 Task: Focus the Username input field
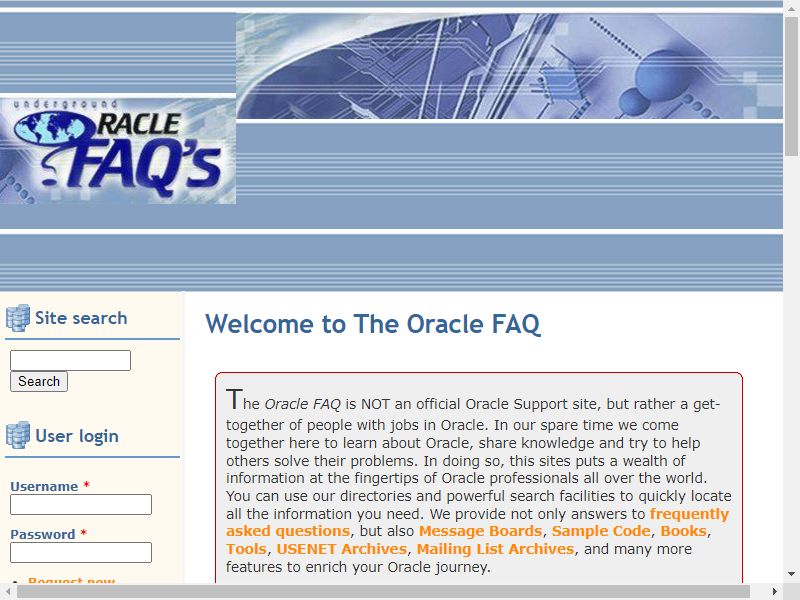(81, 504)
